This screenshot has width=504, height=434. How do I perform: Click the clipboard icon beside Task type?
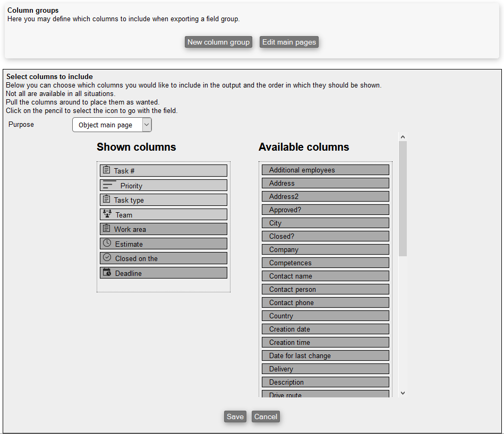(x=107, y=199)
